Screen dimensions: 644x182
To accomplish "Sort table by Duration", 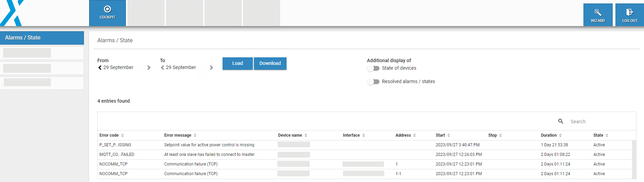I will 560,135.
